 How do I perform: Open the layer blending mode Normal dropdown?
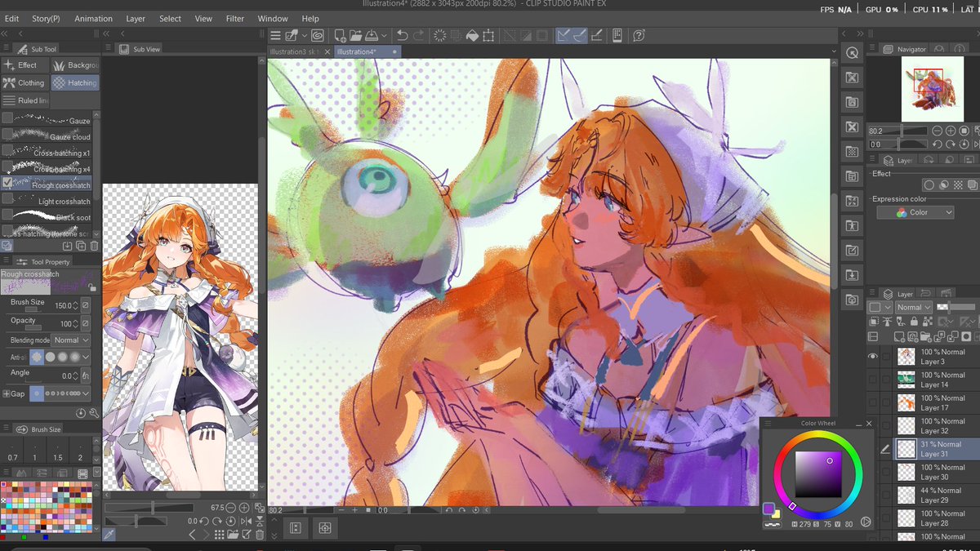pyautogui.click(x=913, y=308)
